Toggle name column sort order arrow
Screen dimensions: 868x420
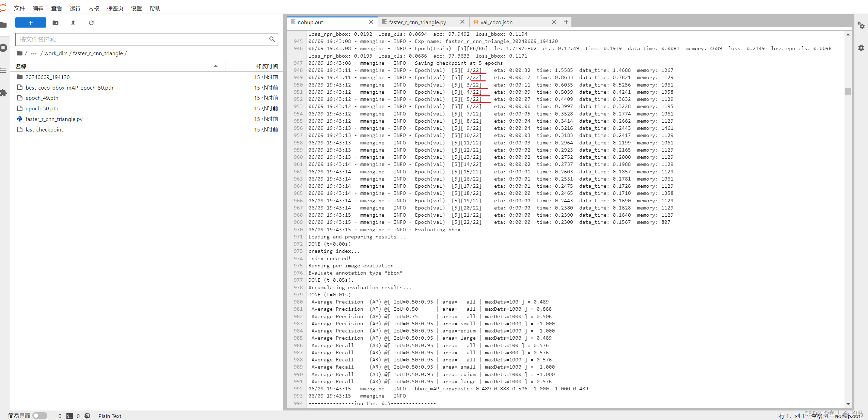click(216, 66)
